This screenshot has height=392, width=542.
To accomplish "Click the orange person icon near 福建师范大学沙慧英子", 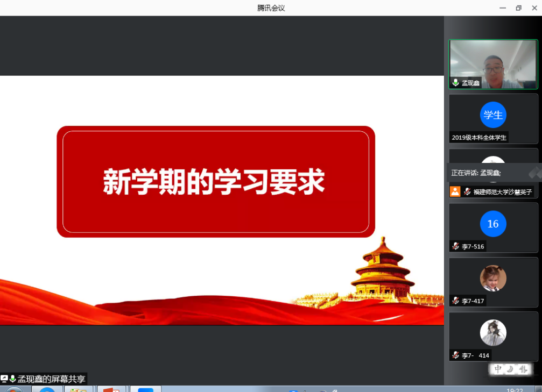I will [455, 191].
